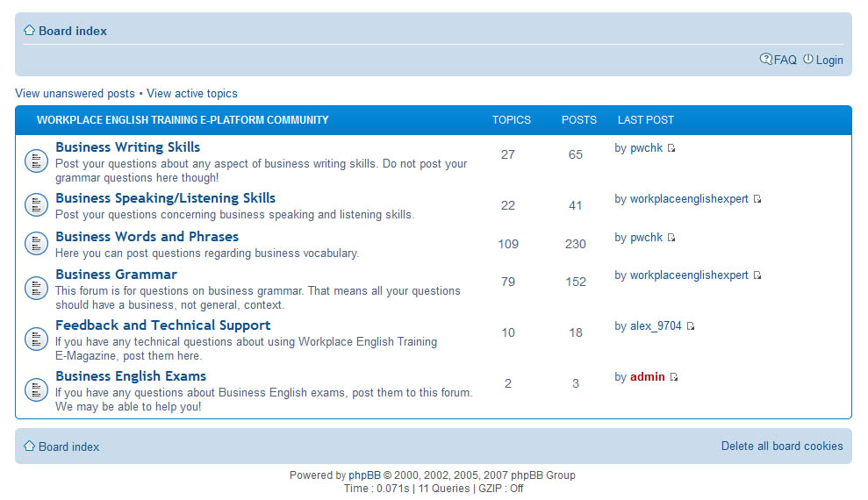This screenshot has width=868, height=500.
Task: Click the LAST POST column header
Action: [645, 120]
